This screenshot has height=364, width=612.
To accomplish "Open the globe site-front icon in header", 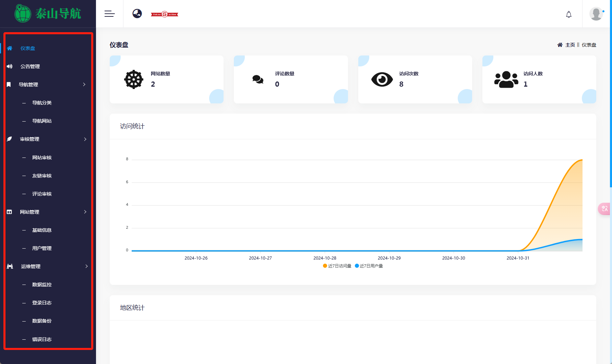I will click(137, 14).
